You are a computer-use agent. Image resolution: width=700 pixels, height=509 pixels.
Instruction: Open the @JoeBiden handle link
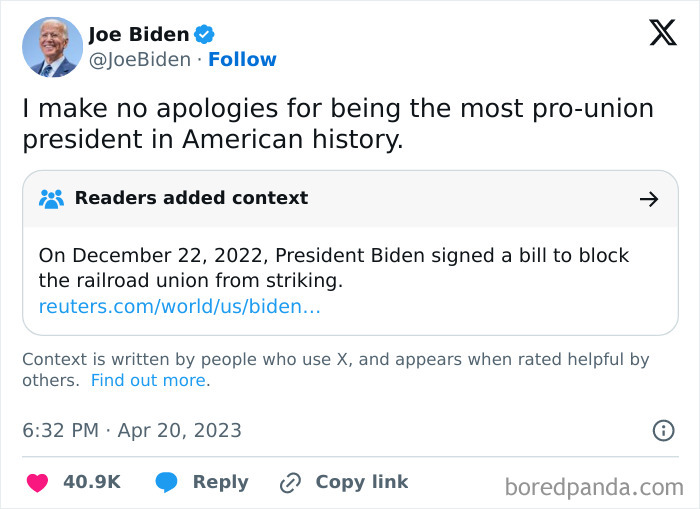click(x=140, y=60)
